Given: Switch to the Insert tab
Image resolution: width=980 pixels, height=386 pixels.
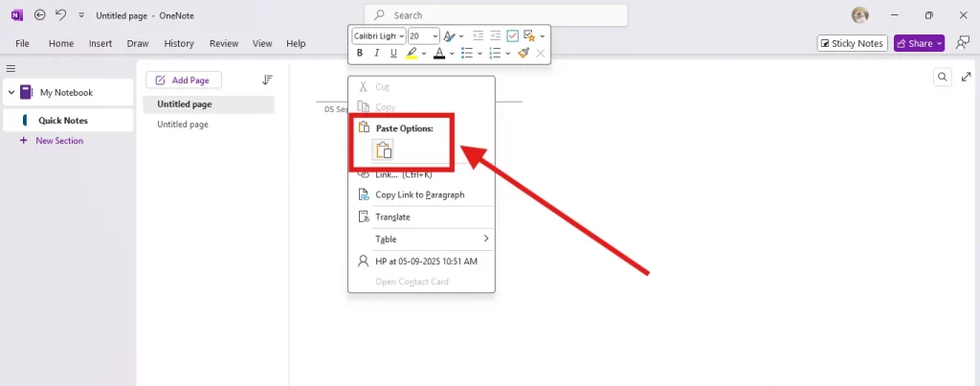Looking at the screenshot, I should 100,43.
